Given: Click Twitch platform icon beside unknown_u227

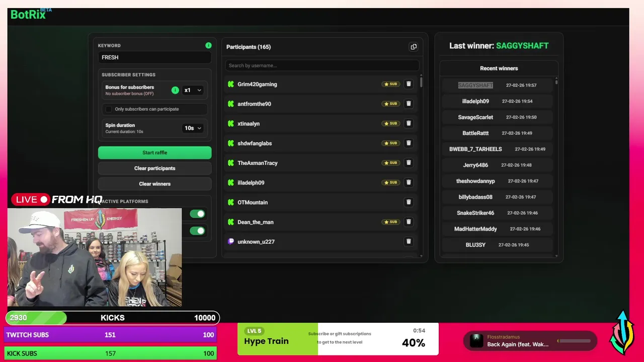Looking at the screenshot, I should (x=231, y=241).
